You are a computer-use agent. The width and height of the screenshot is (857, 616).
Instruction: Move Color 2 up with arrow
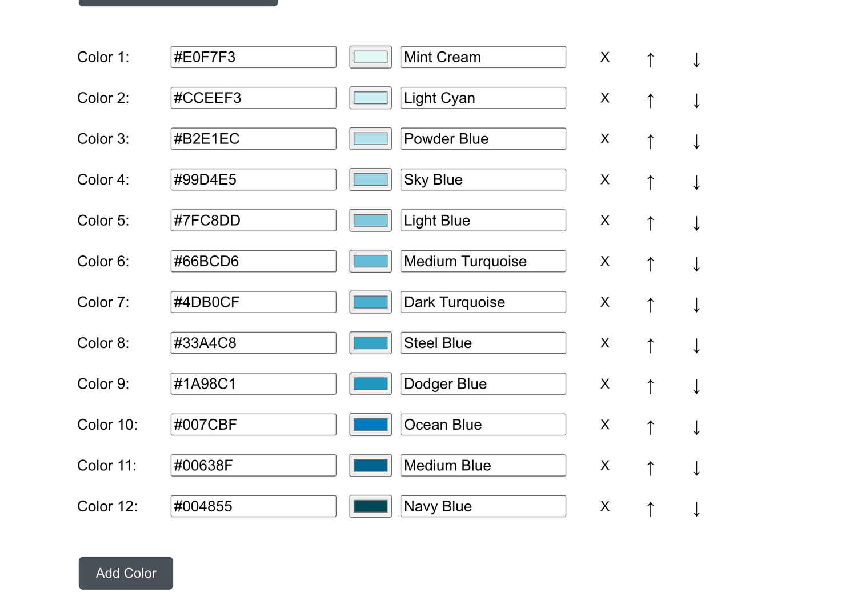click(x=650, y=100)
